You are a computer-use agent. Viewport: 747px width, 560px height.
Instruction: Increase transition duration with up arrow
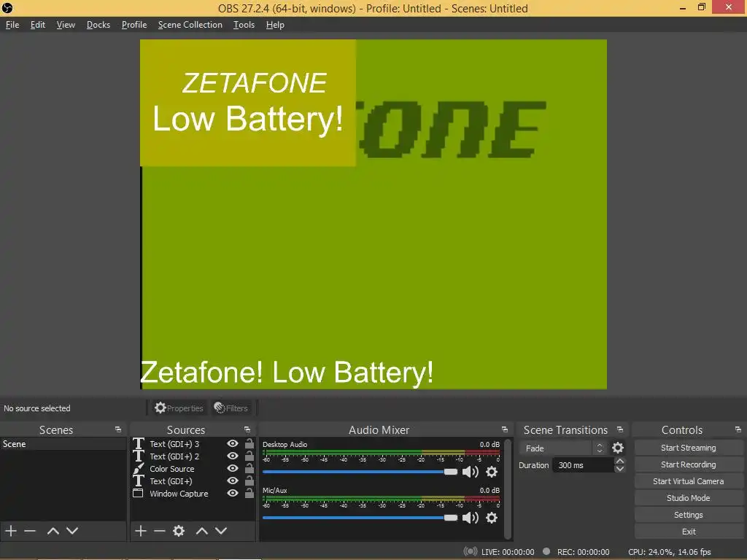pyautogui.click(x=620, y=461)
